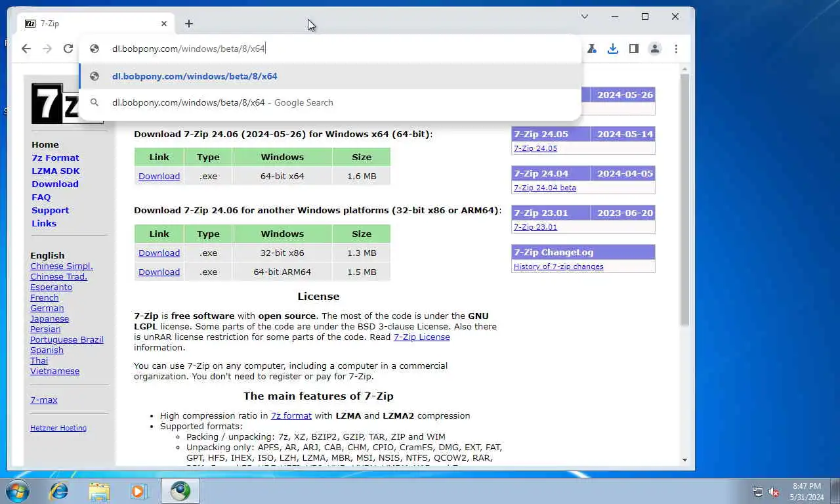This screenshot has width=840, height=504.
Task: Switch language to Spanish
Action: pos(47,350)
